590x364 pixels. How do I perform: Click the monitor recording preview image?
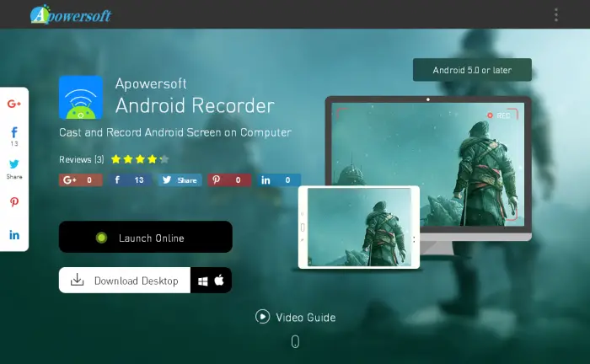coord(428,164)
